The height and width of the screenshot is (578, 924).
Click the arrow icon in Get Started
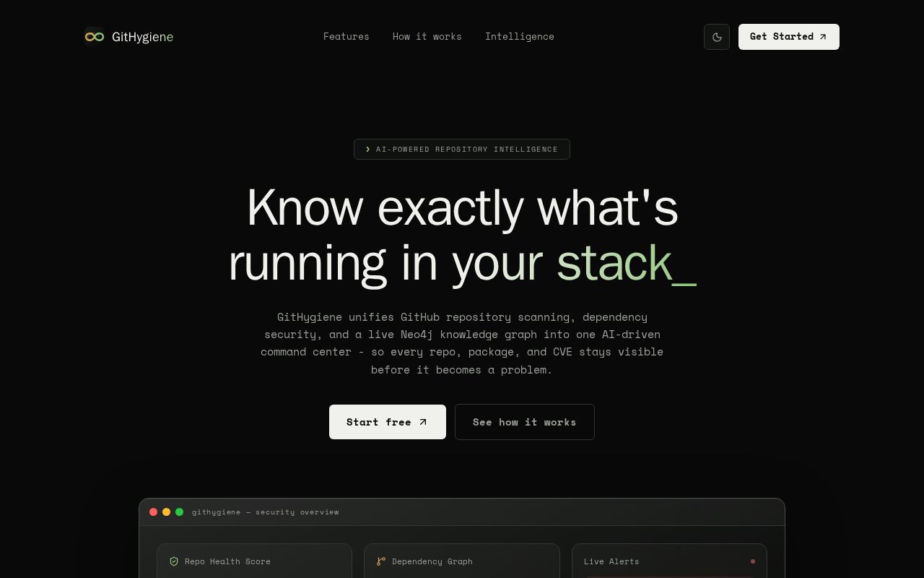click(x=823, y=37)
